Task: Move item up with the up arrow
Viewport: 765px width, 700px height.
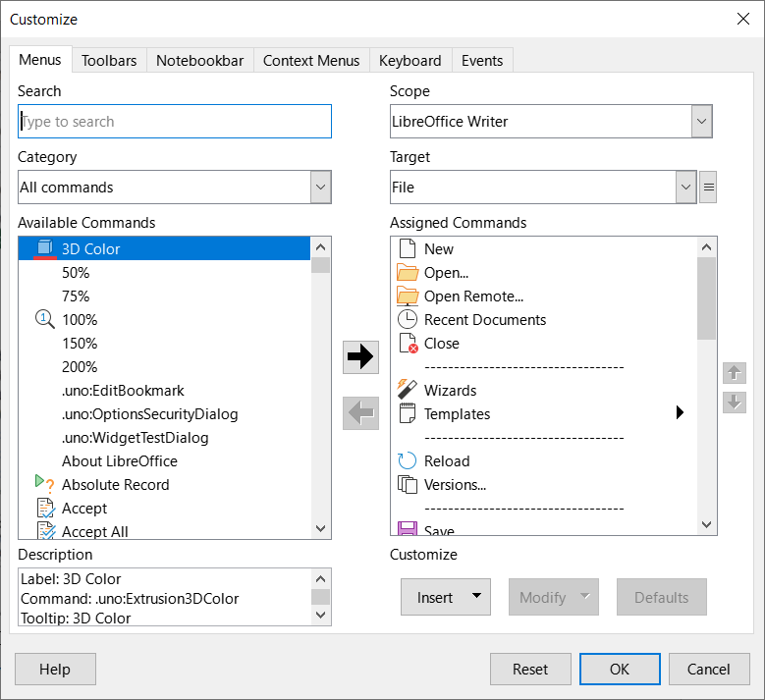Action: tap(735, 374)
